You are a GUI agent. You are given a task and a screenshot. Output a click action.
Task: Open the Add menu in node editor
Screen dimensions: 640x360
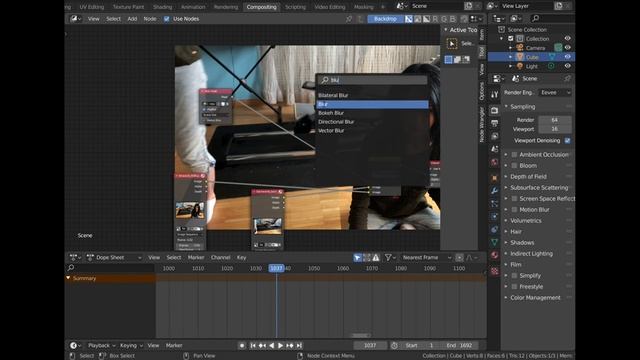(132, 19)
